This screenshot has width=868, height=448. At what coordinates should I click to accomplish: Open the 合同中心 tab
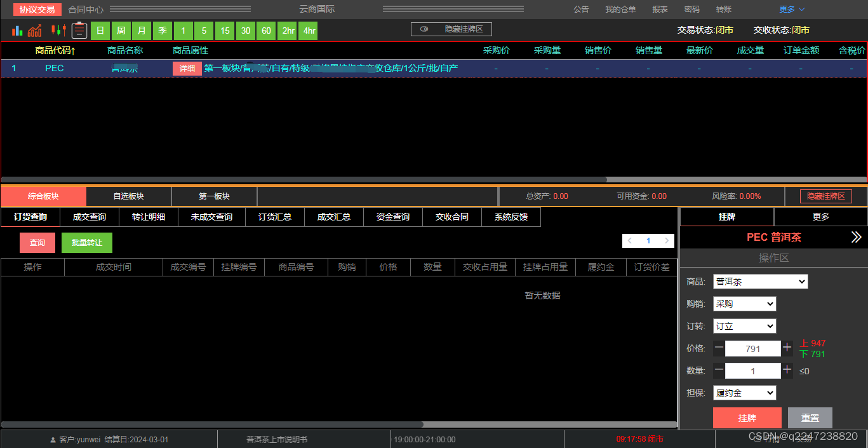(86, 10)
